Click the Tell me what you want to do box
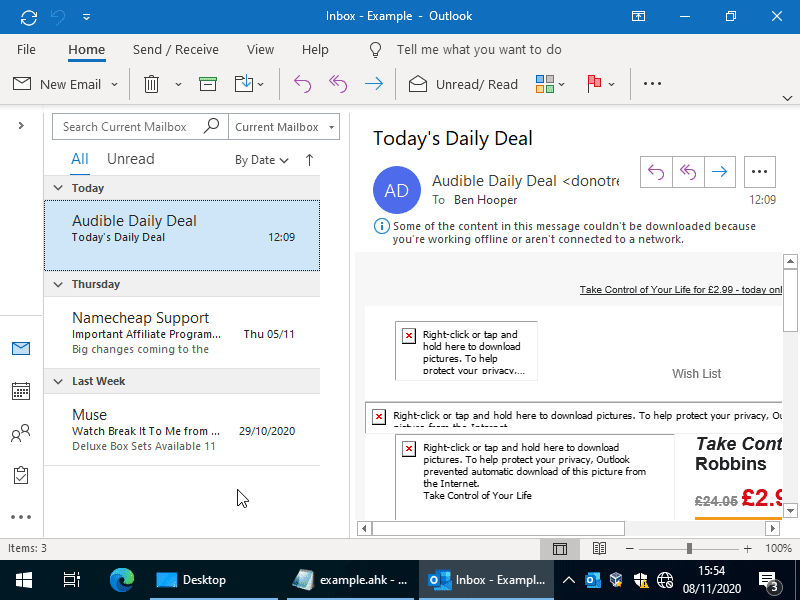 [479, 49]
